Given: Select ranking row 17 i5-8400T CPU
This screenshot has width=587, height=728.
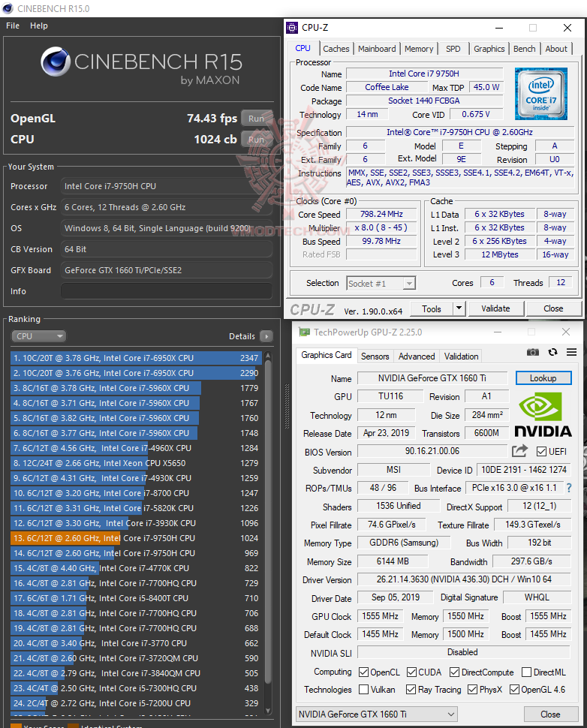Looking at the screenshot, I should tap(136, 598).
